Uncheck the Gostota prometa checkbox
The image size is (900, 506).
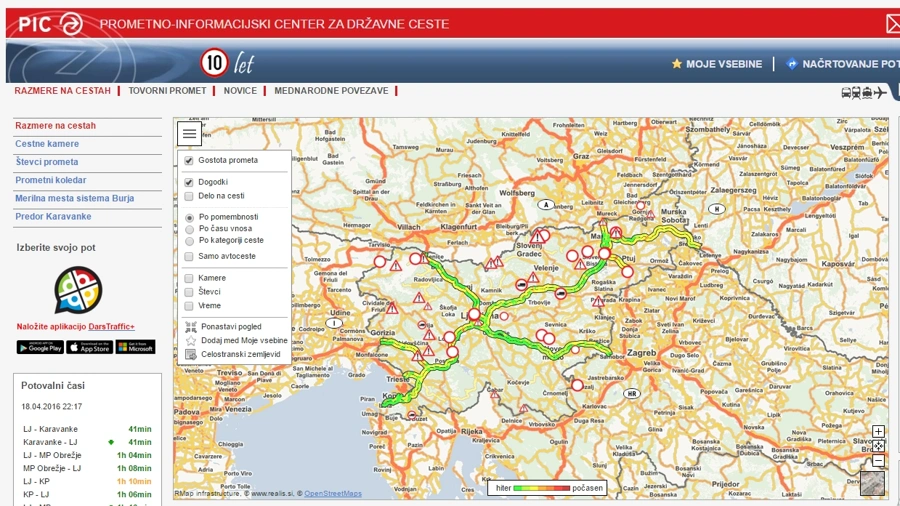click(x=188, y=161)
